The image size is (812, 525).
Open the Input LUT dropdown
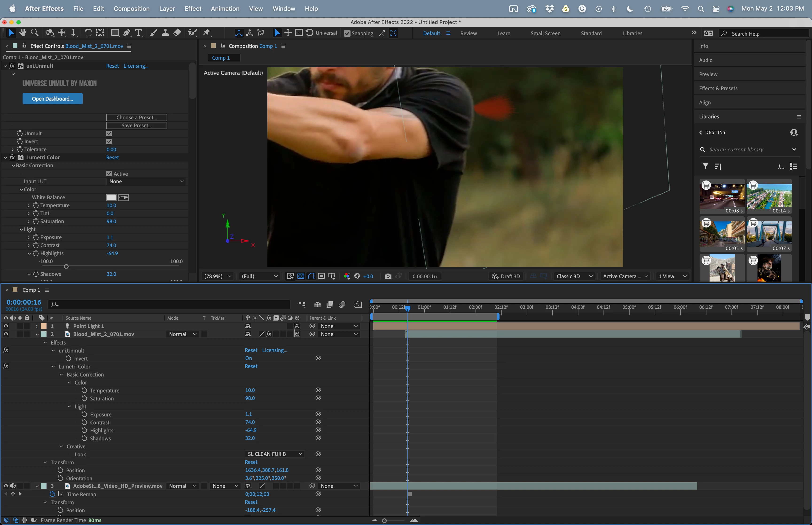[146, 181]
